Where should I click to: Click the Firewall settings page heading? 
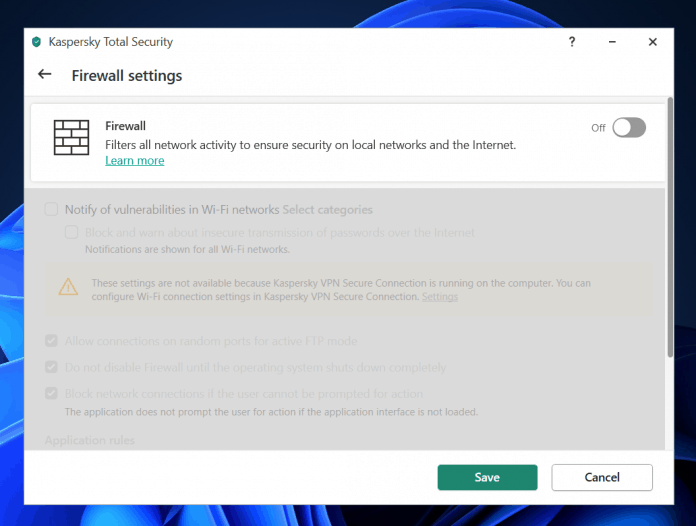point(127,76)
